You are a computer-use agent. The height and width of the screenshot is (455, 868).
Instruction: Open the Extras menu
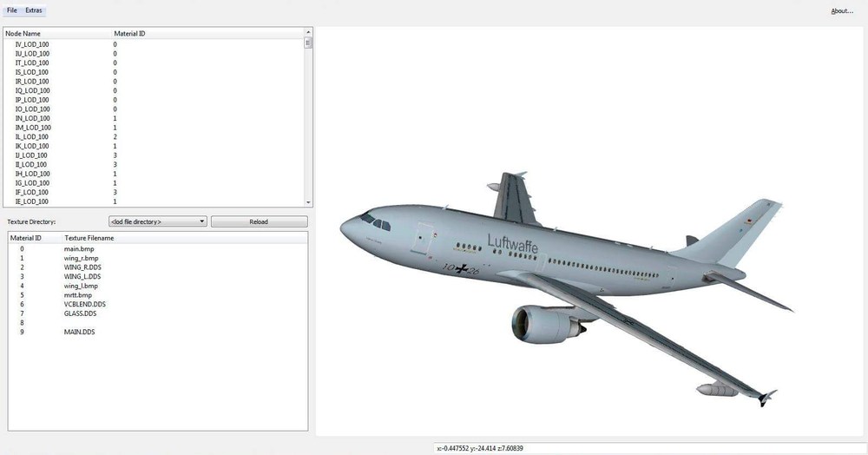[x=34, y=10]
